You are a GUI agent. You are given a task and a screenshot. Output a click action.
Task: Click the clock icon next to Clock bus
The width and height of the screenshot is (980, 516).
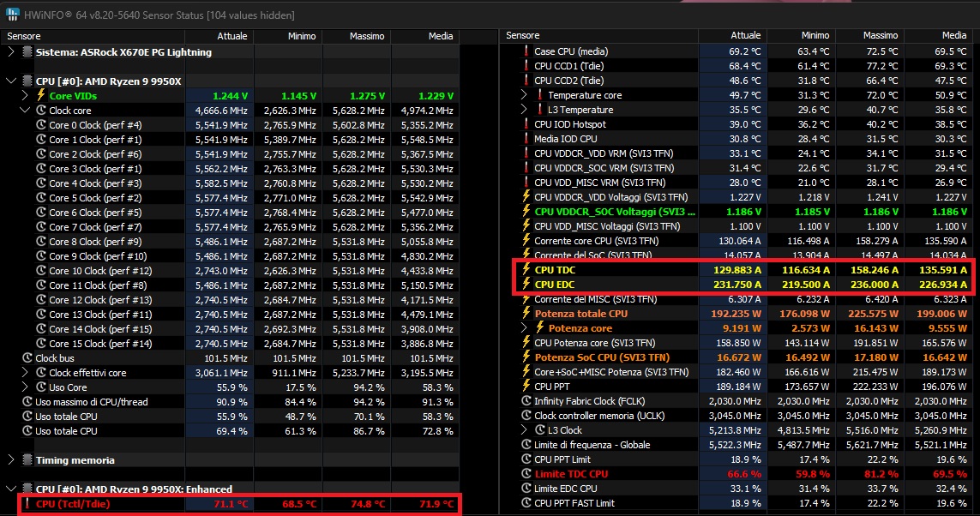pos(27,358)
